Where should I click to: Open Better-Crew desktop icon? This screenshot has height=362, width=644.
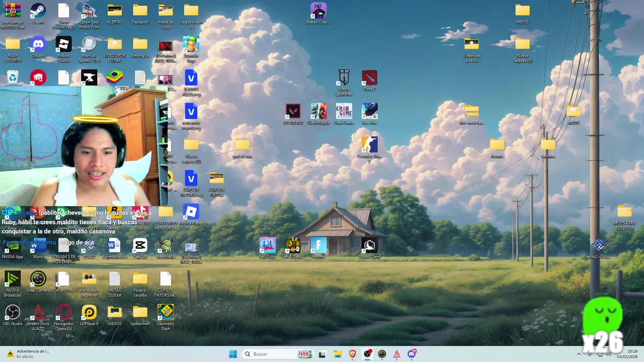pos(318,14)
